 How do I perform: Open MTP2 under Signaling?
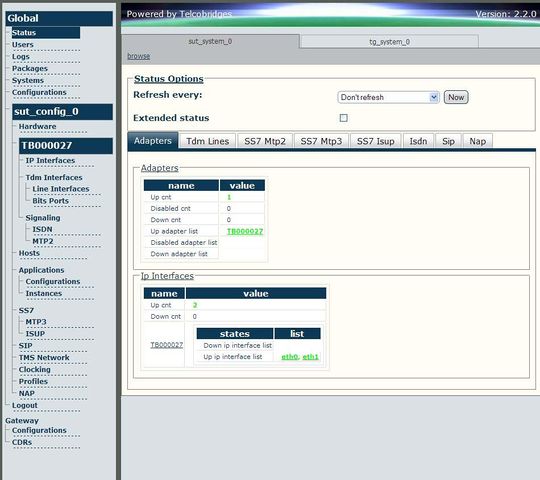[43, 241]
